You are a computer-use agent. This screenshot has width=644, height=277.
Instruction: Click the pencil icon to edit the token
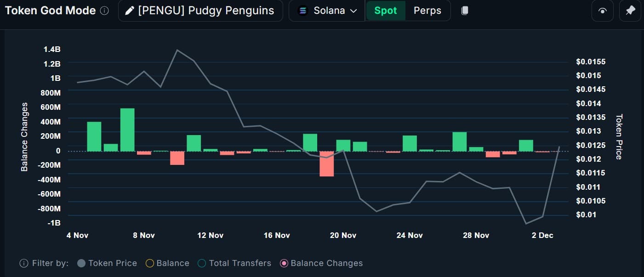(130, 10)
